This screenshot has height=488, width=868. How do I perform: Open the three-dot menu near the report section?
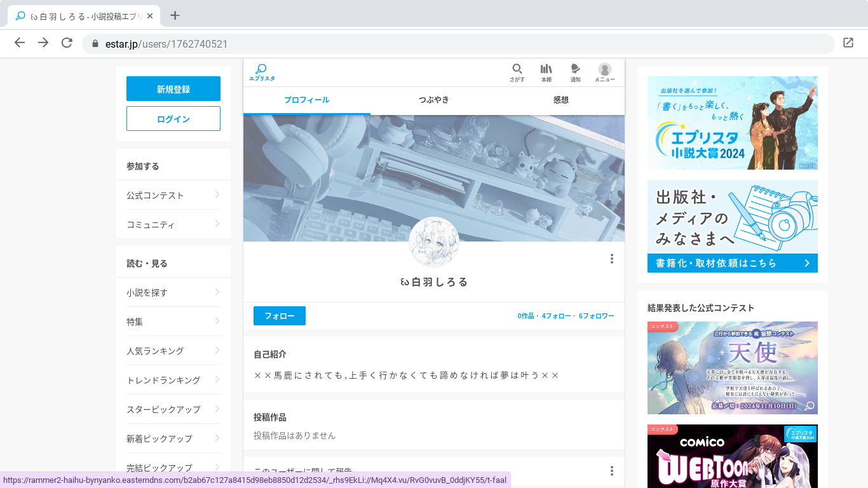tap(612, 471)
